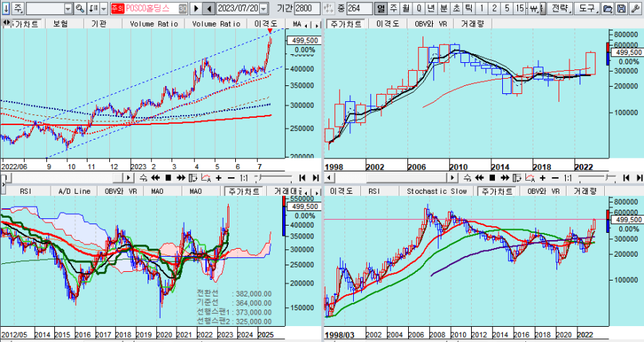
Task: Click the magnifier stock search icon
Action: (80, 9)
